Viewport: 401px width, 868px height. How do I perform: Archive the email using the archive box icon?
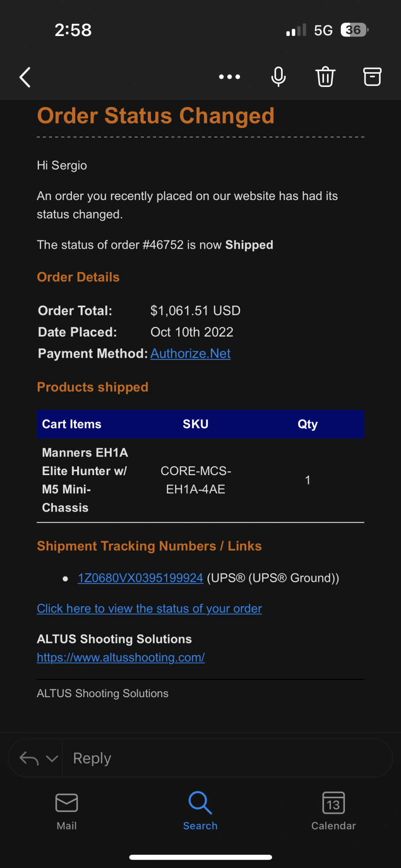(372, 77)
